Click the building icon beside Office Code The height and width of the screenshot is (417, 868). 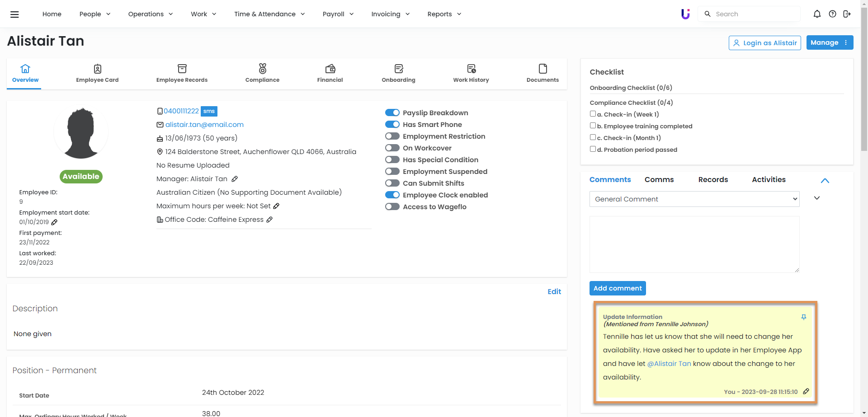click(x=160, y=220)
